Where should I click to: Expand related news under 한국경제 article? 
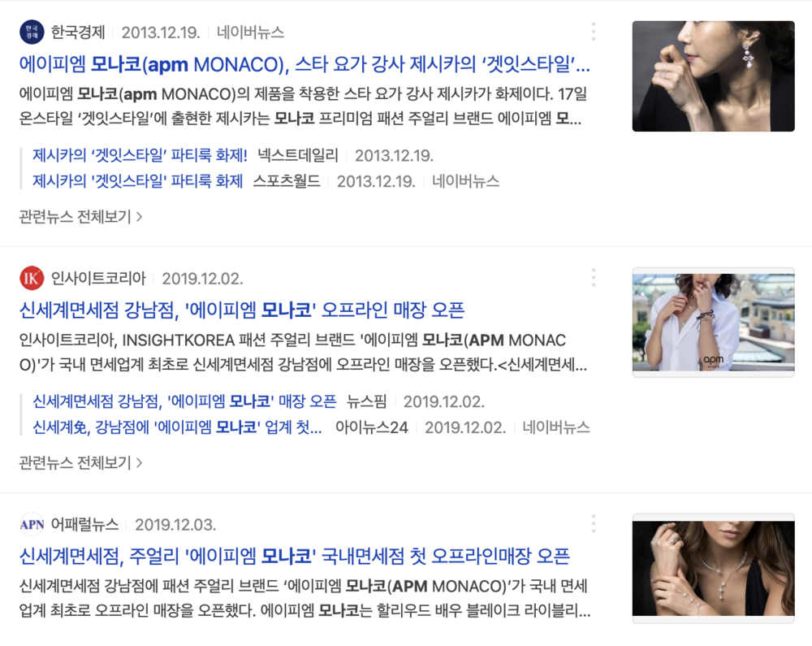(x=80, y=216)
